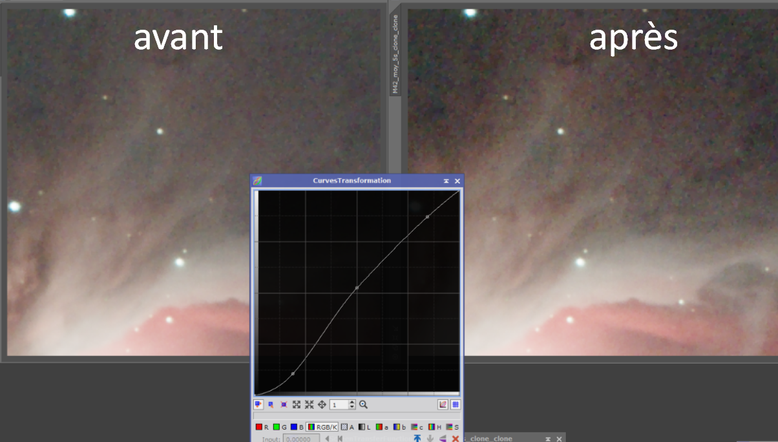The height and width of the screenshot is (442, 778).
Task: Toggle the curve grid display button
Action: pos(455,404)
